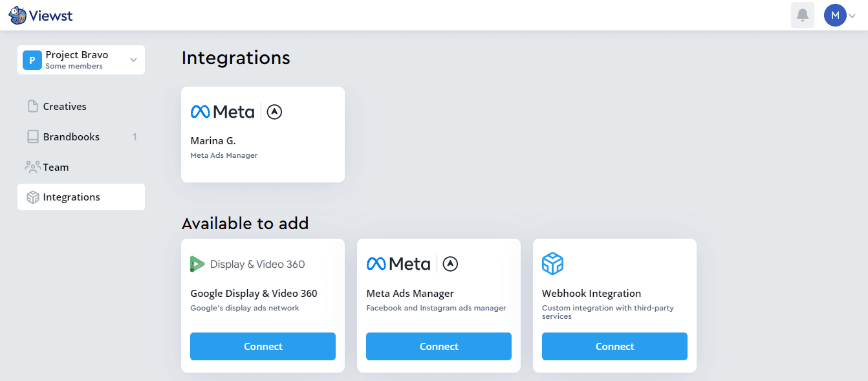Open the user avatar M menu
This screenshot has height=381, width=868.
(x=835, y=15)
